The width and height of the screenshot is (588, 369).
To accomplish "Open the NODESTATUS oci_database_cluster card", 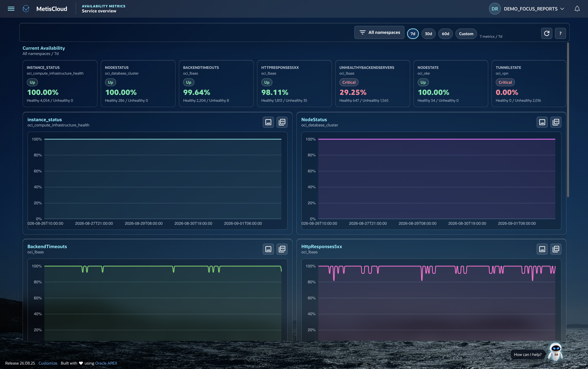I will pos(138,83).
